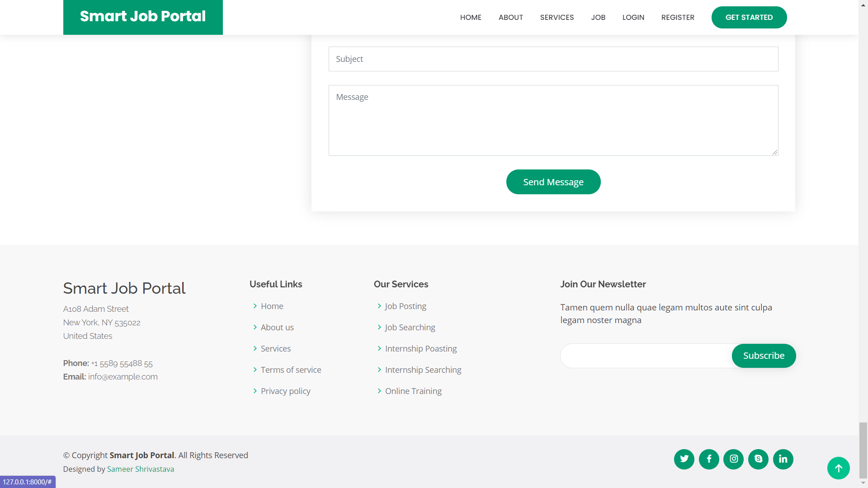Open the Twitter social icon
Screen dimensions: 868x488
click(x=684, y=459)
